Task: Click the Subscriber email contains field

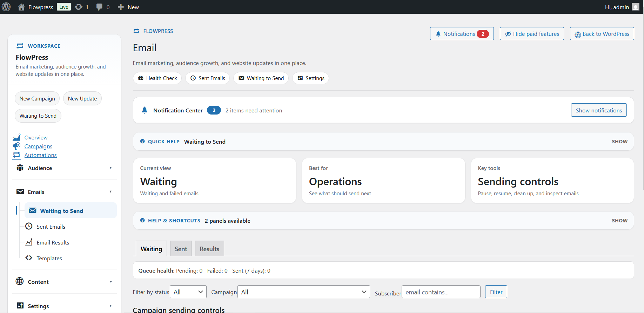Action: pos(441,292)
